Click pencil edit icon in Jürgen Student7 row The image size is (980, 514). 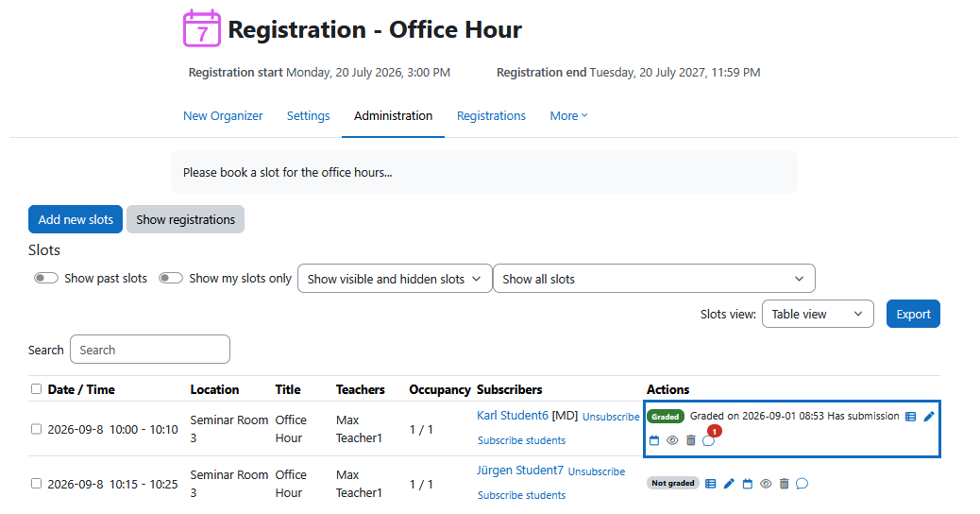point(729,484)
